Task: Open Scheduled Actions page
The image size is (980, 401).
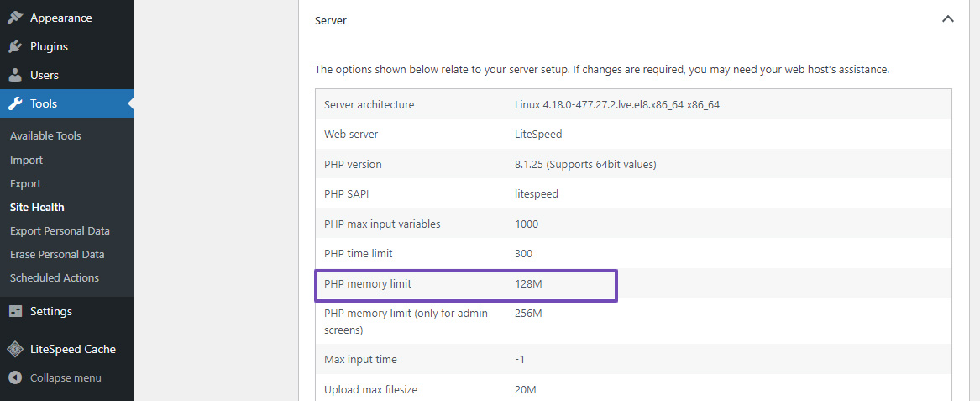Action: [55, 277]
